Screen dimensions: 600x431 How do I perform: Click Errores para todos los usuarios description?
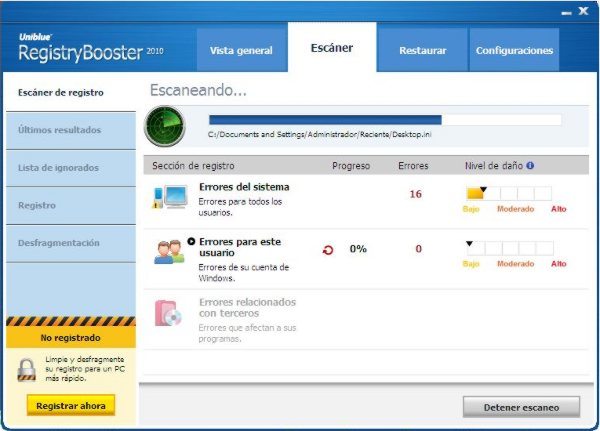pos(240,207)
